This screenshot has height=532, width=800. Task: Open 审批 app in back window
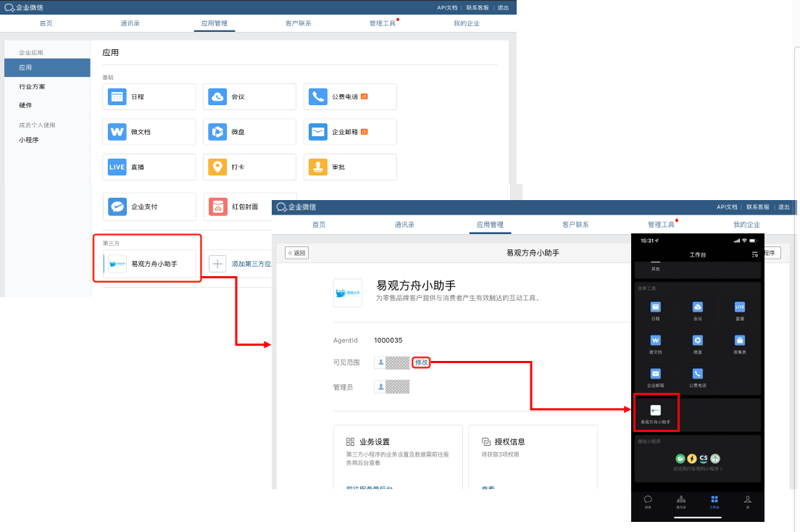coord(350,167)
